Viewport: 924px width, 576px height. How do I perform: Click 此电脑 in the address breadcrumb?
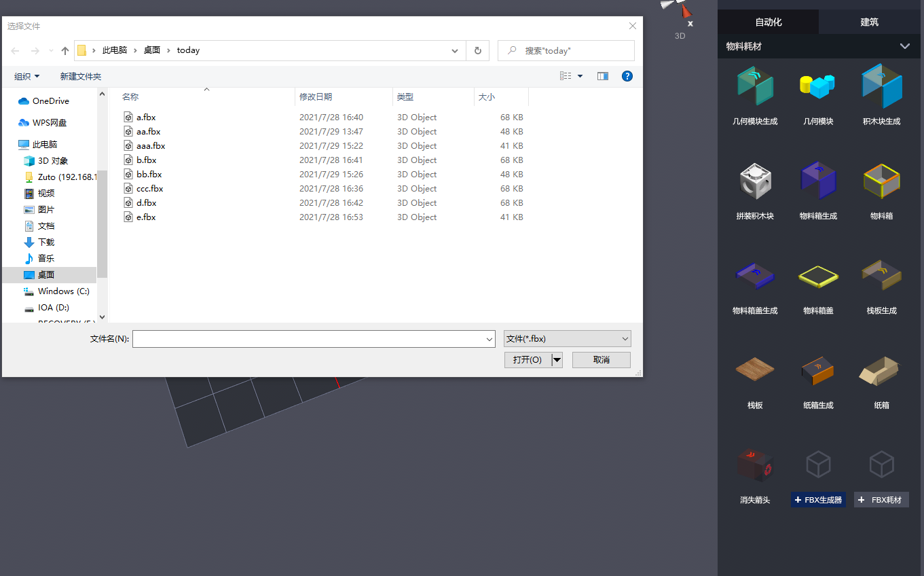point(115,50)
